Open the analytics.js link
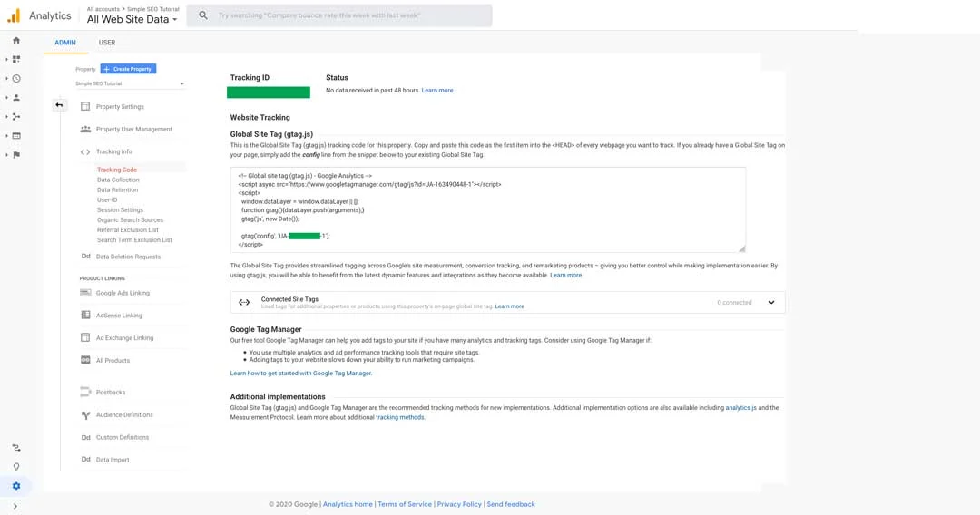 coord(740,408)
